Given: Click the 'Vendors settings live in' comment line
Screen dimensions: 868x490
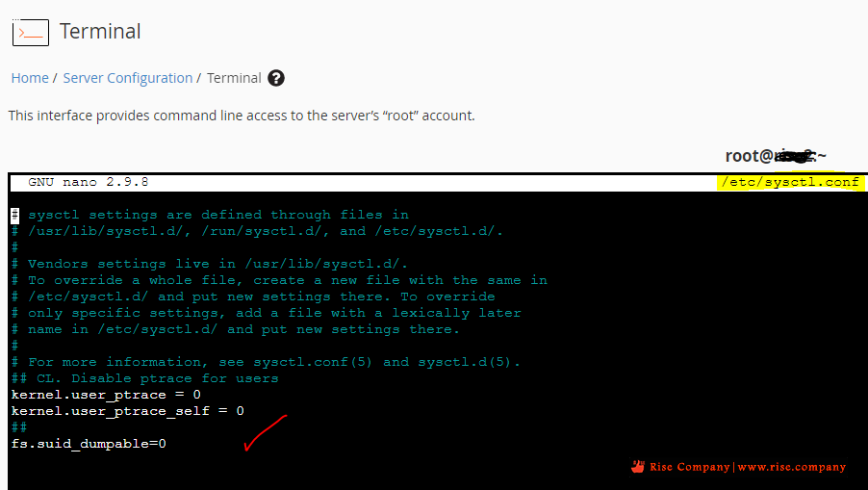Looking at the screenshot, I should pyautogui.click(x=209, y=264).
